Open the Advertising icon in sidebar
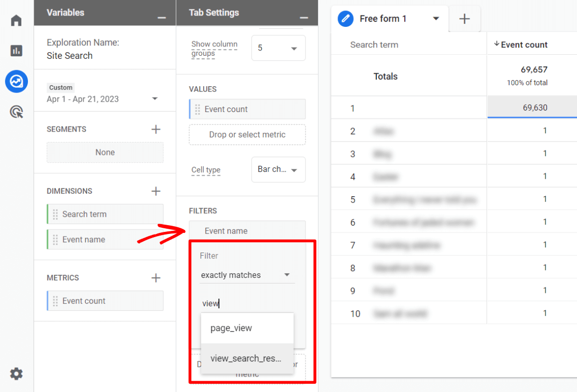 pos(17,112)
